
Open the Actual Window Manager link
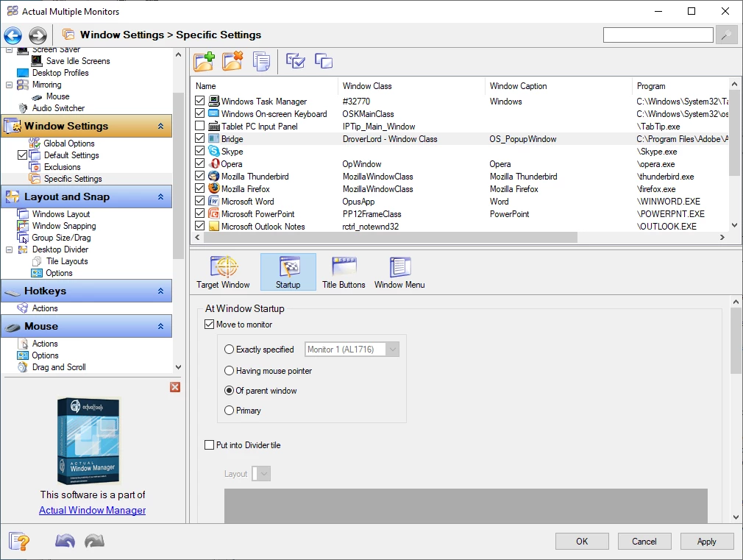93,510
